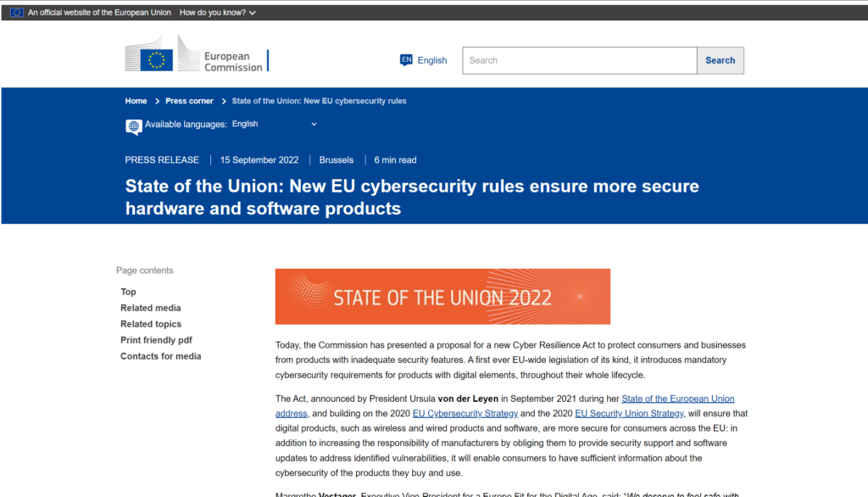This screenshot has width=868, height=497.
Task: Open the Related topics section
Action: pyautogui.click(x=151, y=323)
